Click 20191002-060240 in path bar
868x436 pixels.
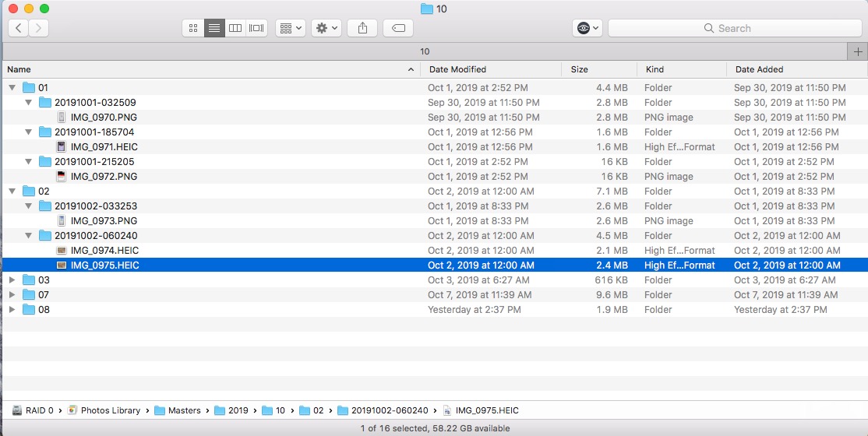(x=383, y=410)
